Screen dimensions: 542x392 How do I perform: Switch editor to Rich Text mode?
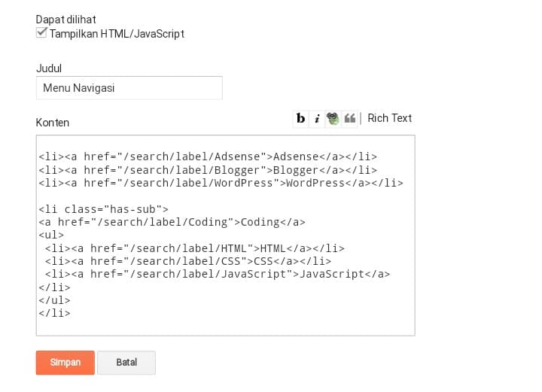(x=390, y=118)
